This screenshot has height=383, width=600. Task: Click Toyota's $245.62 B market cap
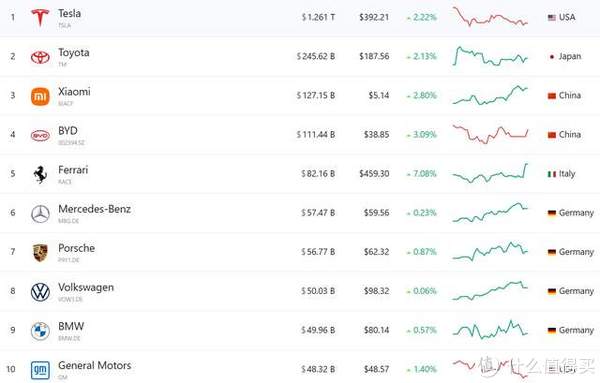(x=316, y=57)
